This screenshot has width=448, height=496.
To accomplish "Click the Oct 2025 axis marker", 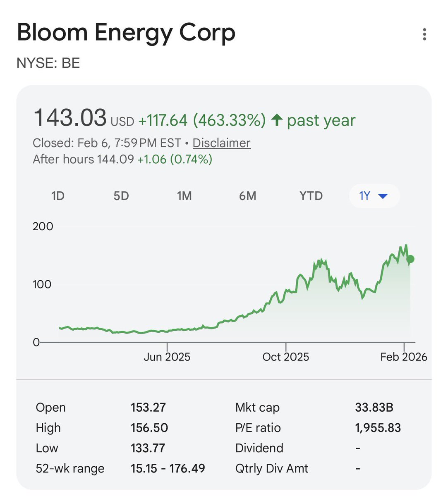I will (x=286, y=357).
